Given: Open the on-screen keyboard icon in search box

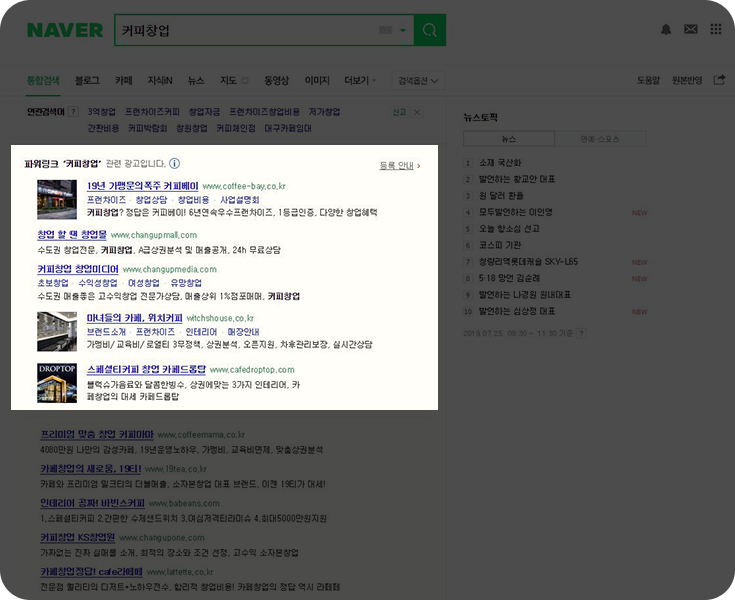Looking at the screenshot, I should pos(385,30).
